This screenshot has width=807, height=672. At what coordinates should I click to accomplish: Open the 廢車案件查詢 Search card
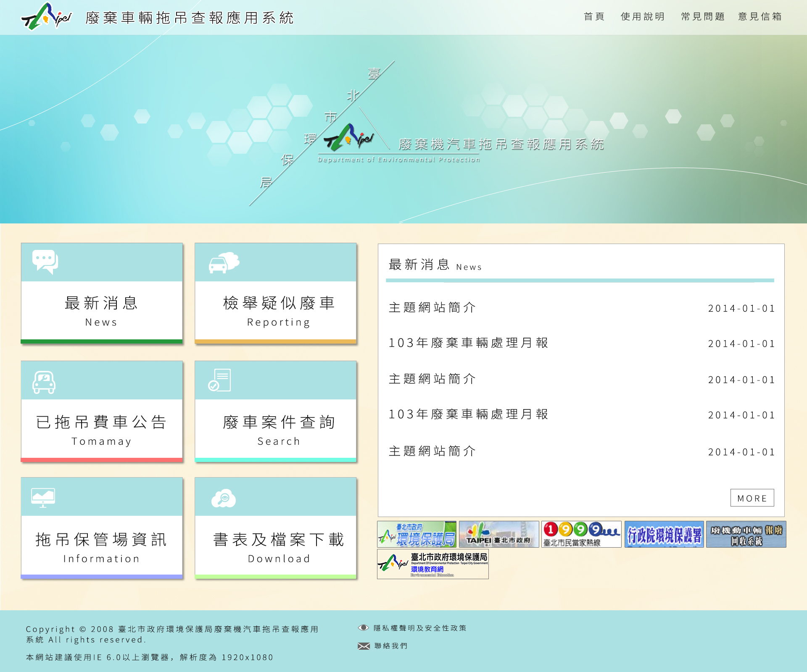point(276,412)
